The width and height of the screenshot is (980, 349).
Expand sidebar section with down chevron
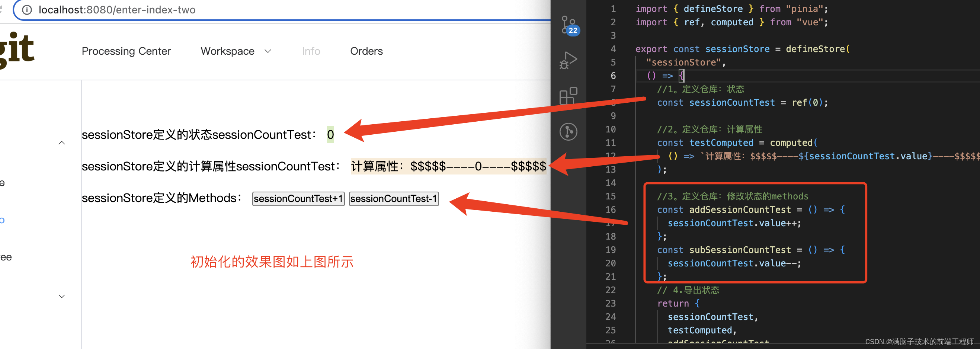click(62, 296)
